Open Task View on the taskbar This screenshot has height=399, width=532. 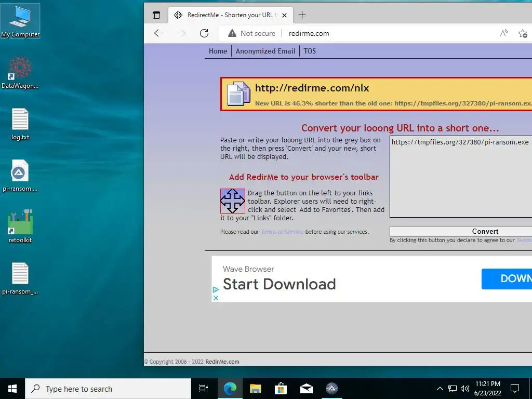pyautogui.click(x=204, y=389)
